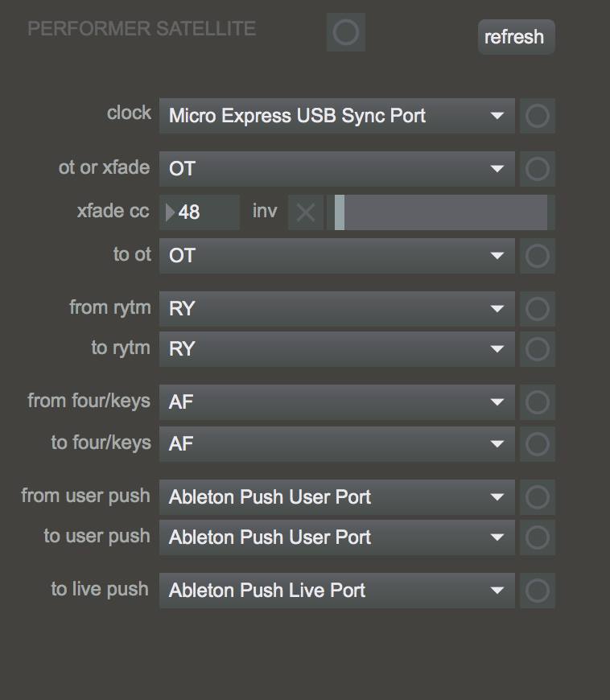Open the clock Micro Express USB Sync dropdown
This screenshot has height=700, width=610.
pos(336,116)
